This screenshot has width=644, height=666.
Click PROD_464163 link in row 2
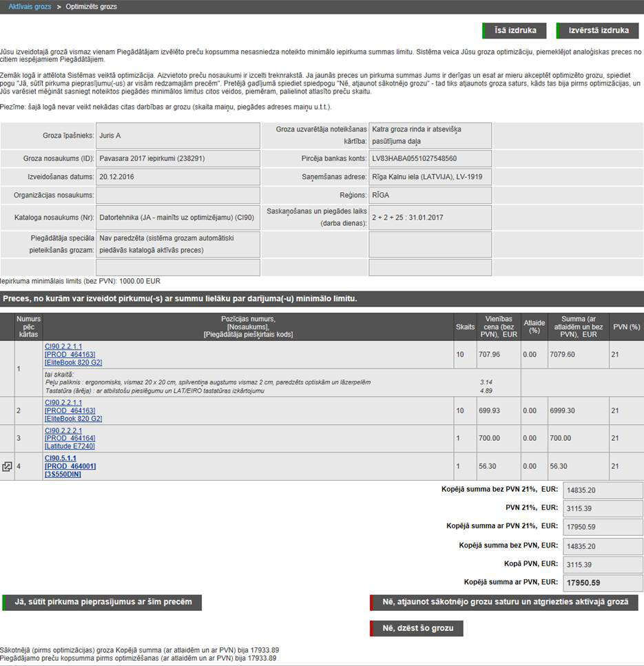(70, 410)
